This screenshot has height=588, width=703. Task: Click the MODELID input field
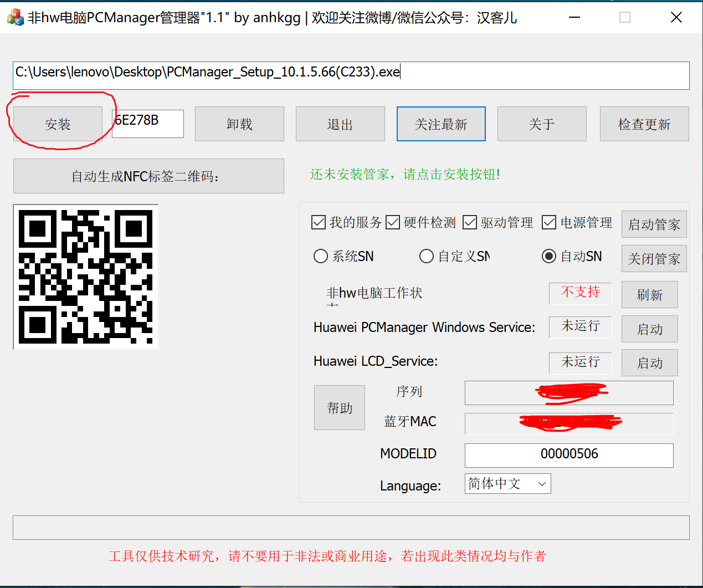pyautogui.click(x=568, y=455)
